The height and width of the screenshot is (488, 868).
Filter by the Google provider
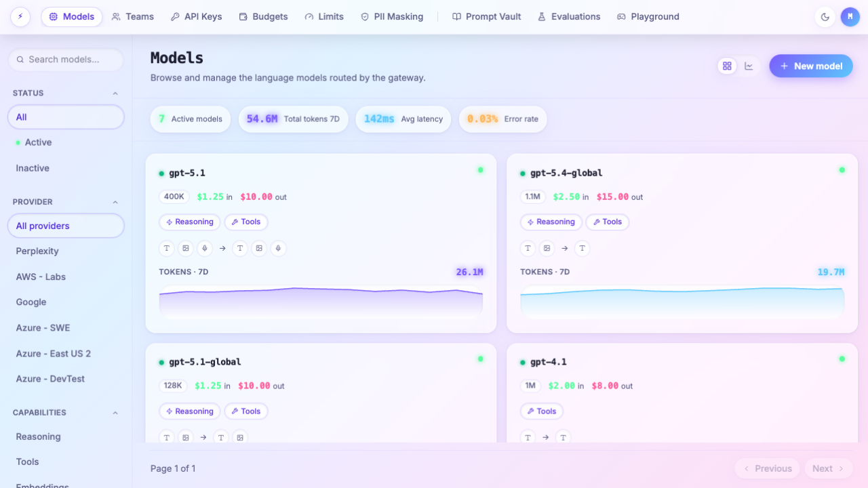coord(66,302)
